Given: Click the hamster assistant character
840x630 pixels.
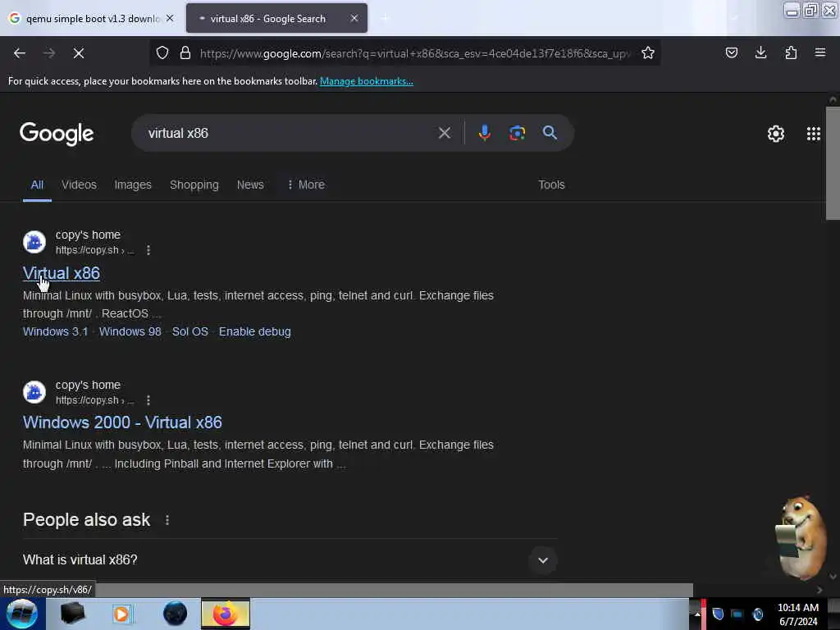Looking at the screenshot, I should coord(801,538).
